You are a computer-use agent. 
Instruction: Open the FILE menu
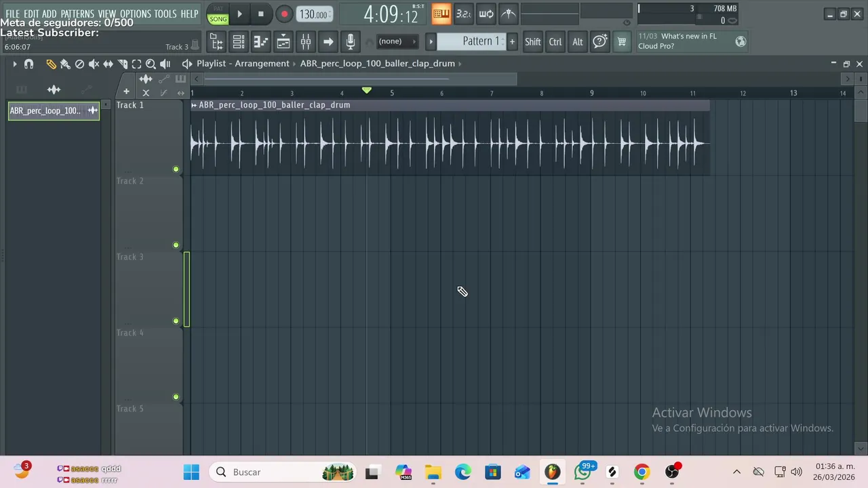point(12,14)
